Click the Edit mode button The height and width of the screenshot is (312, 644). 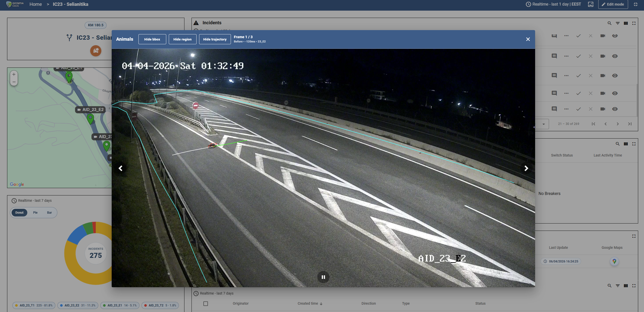613,4
